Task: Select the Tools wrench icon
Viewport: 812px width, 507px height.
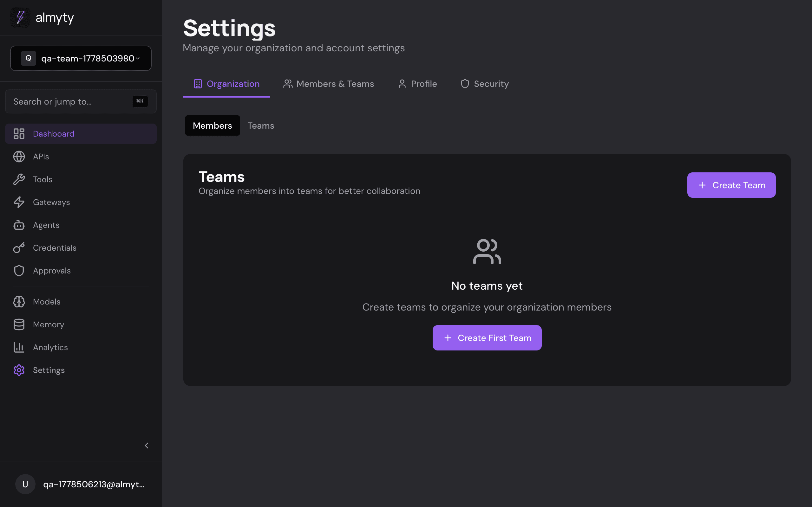Action: click(x=19, y=179)
